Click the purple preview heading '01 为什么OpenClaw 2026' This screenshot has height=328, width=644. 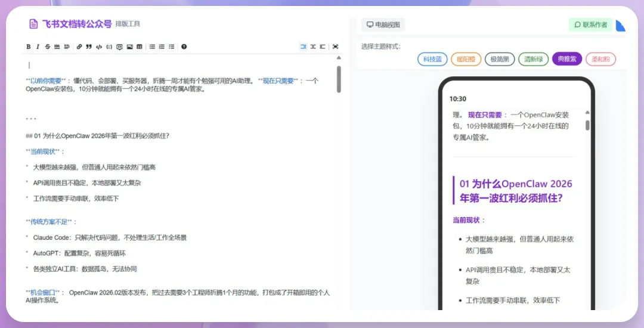516,191
